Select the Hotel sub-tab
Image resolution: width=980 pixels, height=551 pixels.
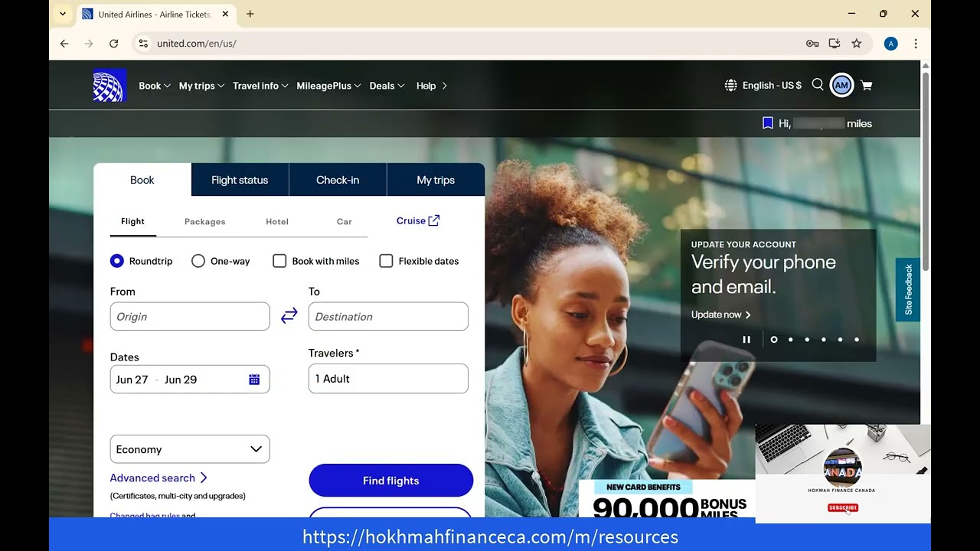(x=277, y=222)
